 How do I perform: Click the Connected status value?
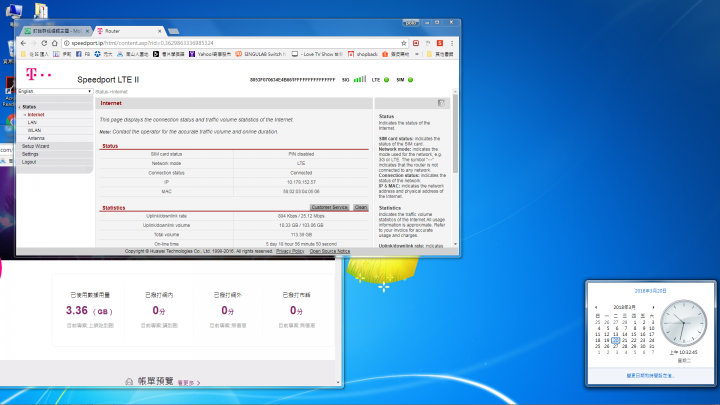tap(301, 173)
